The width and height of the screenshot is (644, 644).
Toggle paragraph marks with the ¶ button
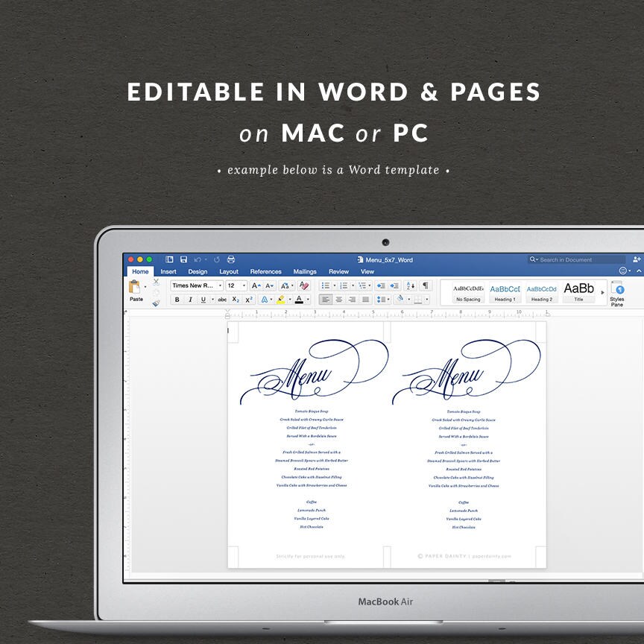[426, 285]
